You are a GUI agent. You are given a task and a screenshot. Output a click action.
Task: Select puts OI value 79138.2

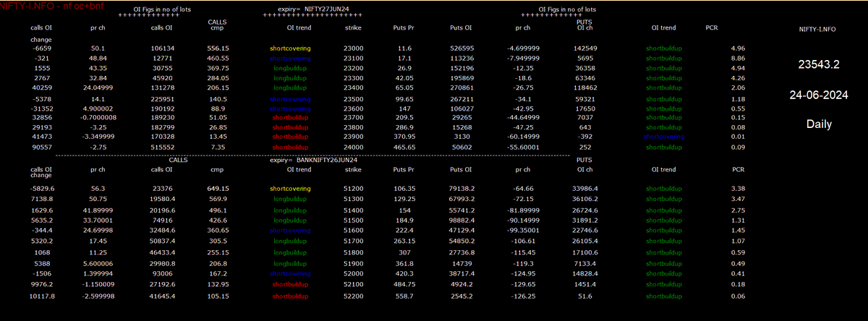[x=461, y=189]
